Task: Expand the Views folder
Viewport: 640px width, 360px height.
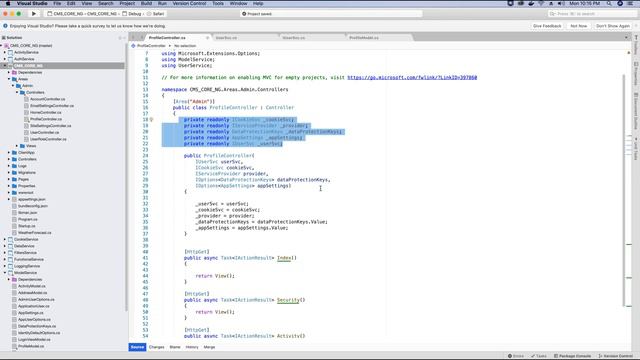Action: click(x=17, y=146)
